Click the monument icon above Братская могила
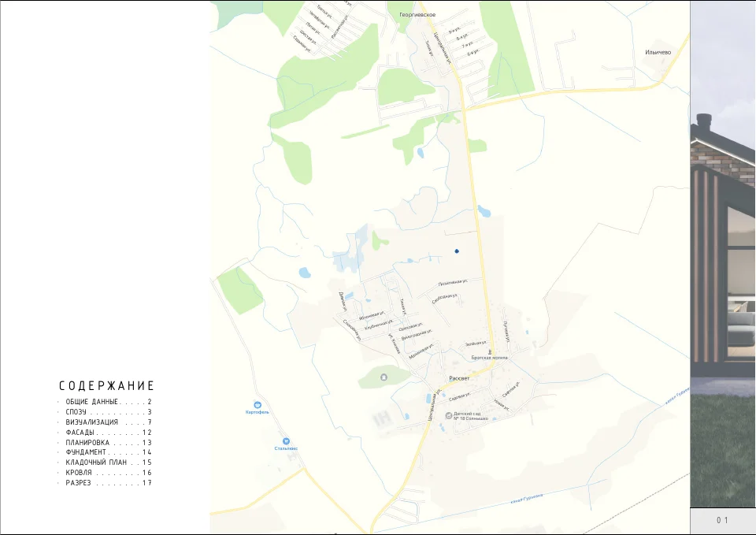Image resolution: width=756 pixels, height=535 pixels. 491,351
